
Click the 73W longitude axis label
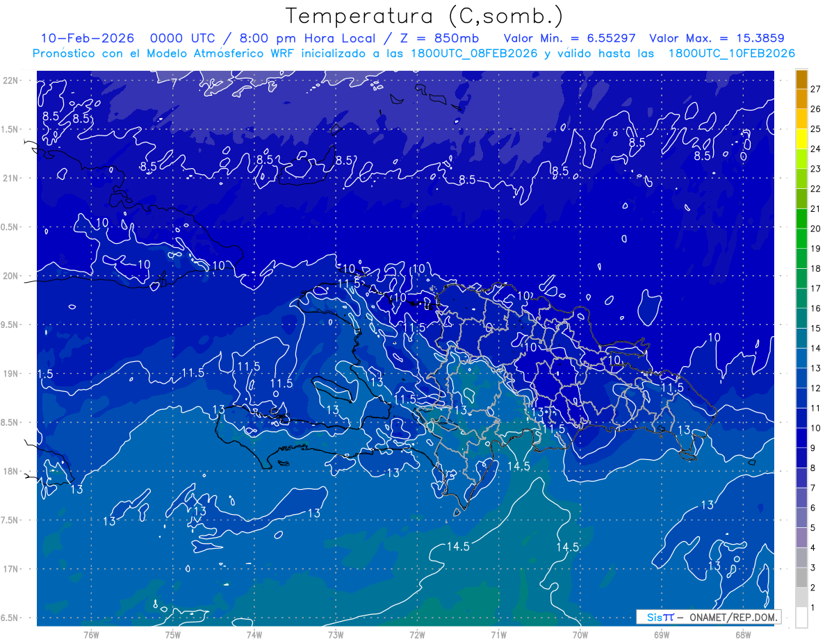click(336, 635)
